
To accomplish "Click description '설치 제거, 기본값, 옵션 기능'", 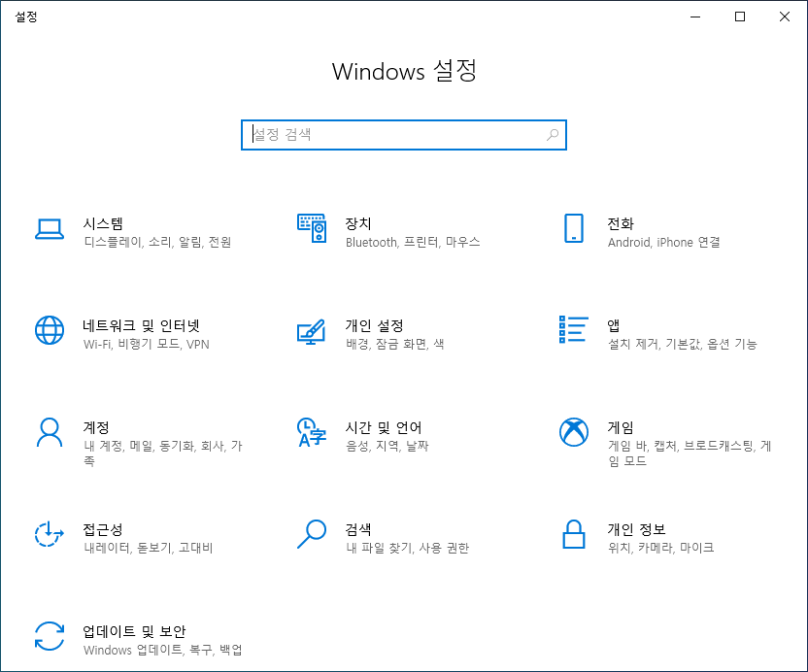I will (x=683, y=344).
